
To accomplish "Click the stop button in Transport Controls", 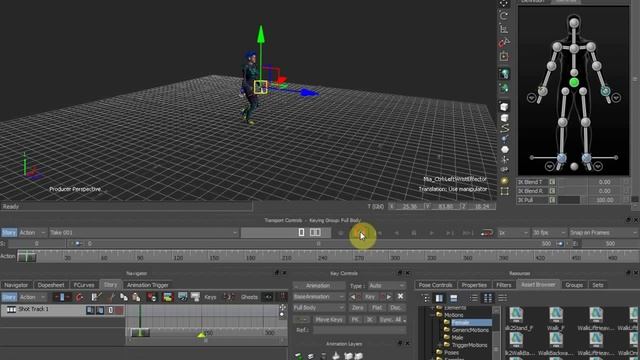I will 413,233.
